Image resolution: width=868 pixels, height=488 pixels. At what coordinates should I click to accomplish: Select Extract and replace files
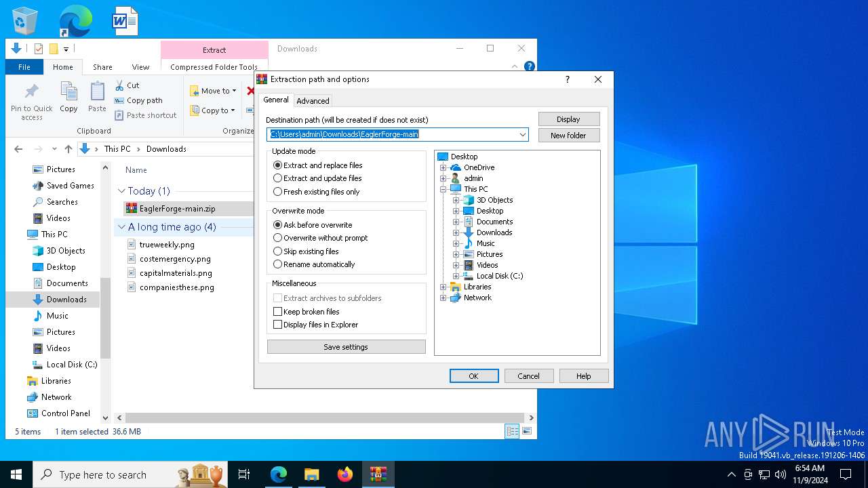(x=317, y=165)
